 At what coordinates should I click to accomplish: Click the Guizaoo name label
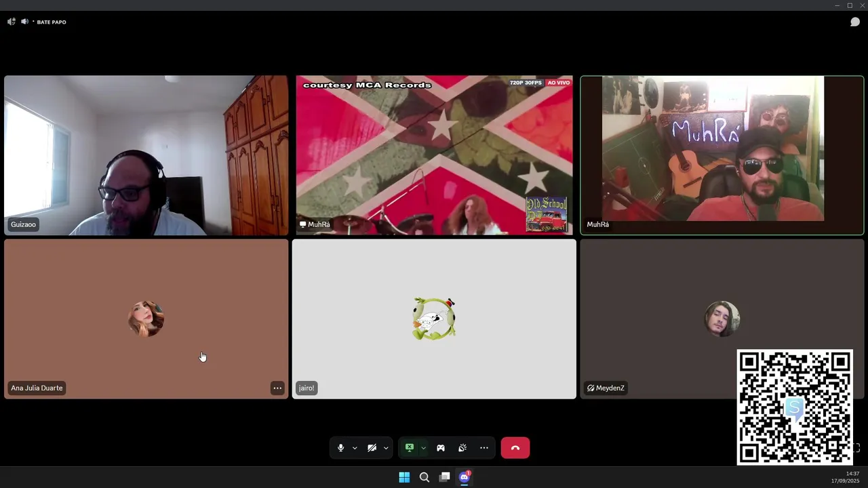pyautogui.click(x=23, y=224)
